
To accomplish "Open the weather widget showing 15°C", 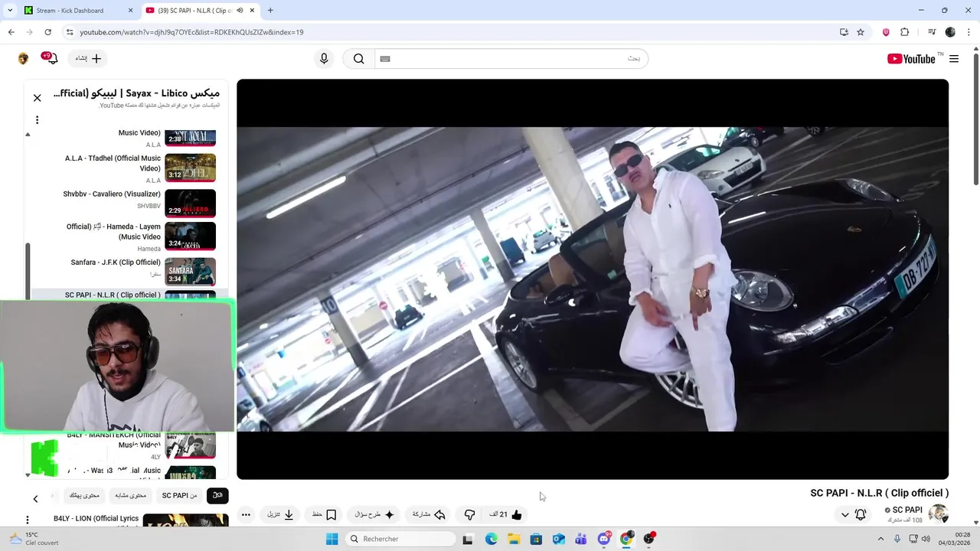I will pos(32,539).
